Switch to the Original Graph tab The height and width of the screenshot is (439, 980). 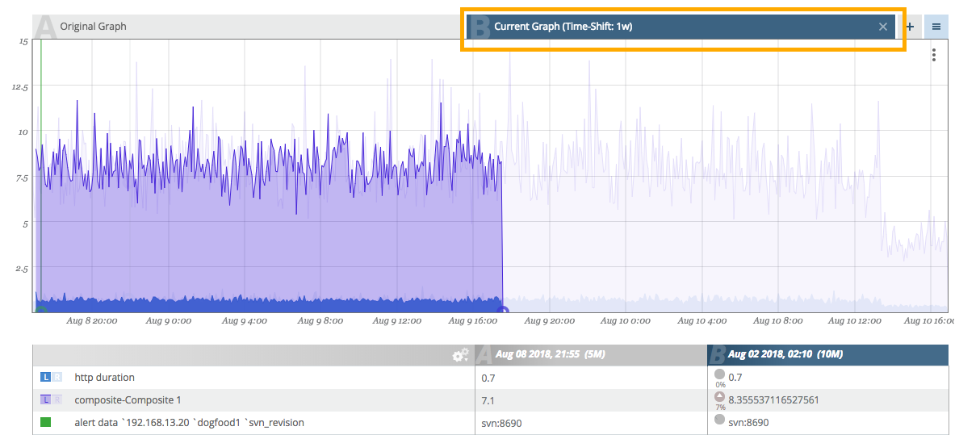point(245,27)
